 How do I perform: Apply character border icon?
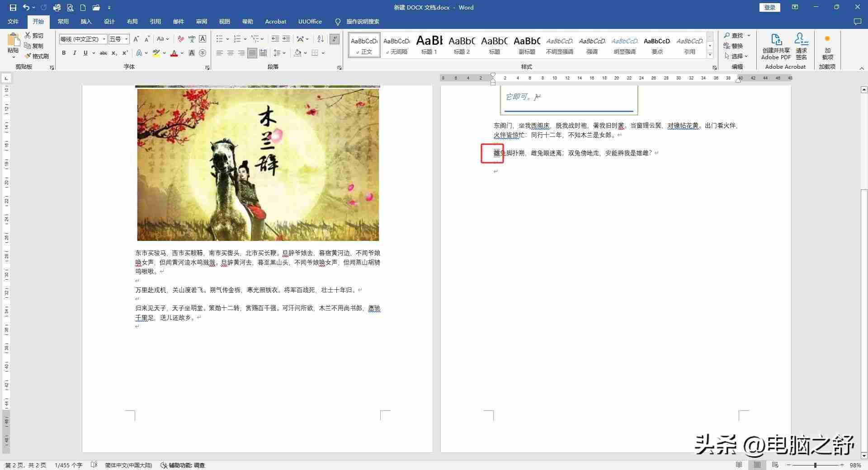(203, 39)
